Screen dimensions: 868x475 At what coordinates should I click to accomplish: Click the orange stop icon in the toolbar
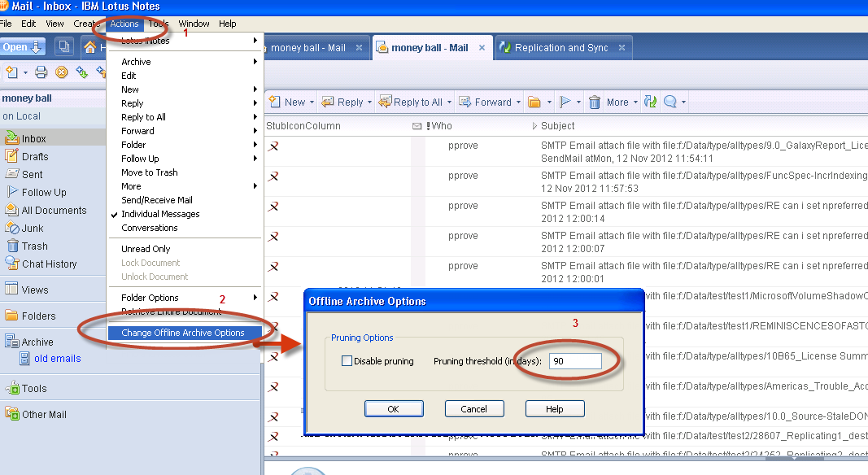tap(62, 72)
